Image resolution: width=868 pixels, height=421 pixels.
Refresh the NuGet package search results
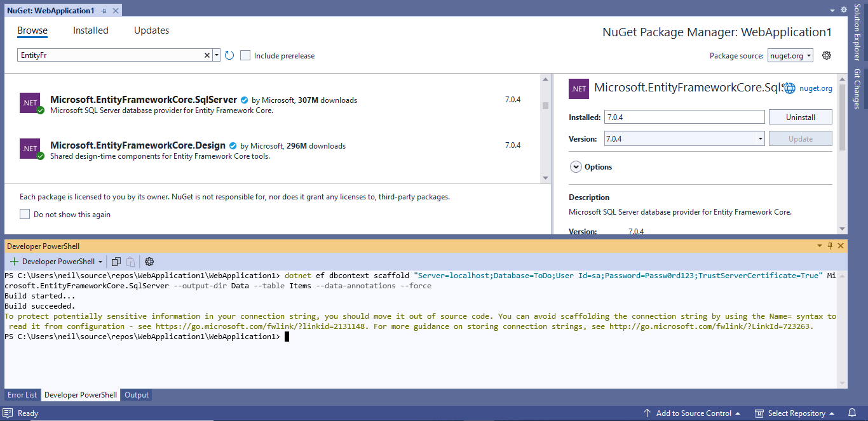pyautogui.click(x=229, y=55)
